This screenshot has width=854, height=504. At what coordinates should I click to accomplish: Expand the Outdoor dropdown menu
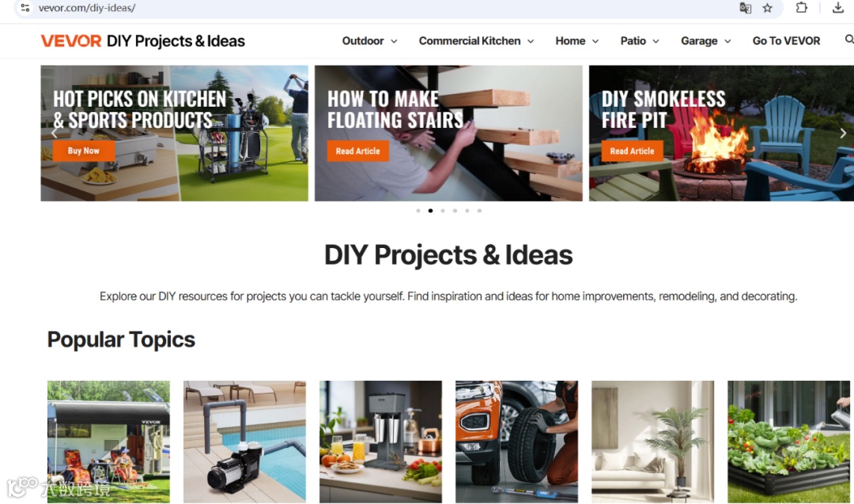click(x=369, y=41)
